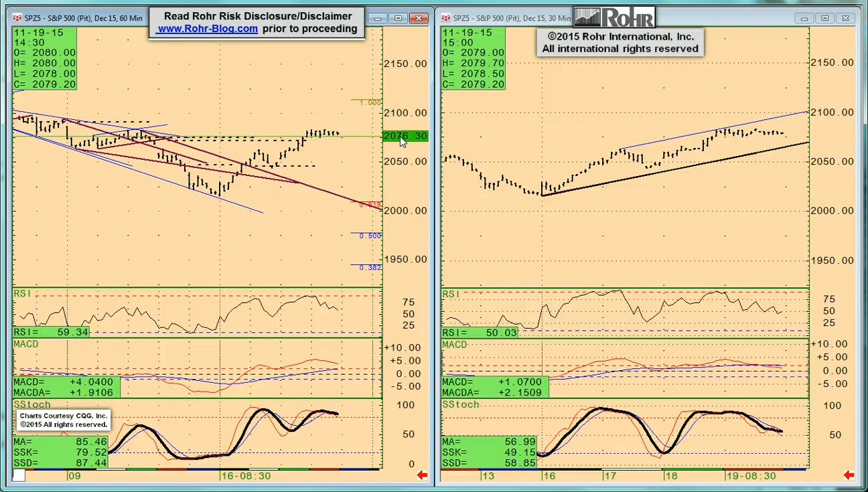Select the RSI label in 60 Min chart

coord(23,294)
